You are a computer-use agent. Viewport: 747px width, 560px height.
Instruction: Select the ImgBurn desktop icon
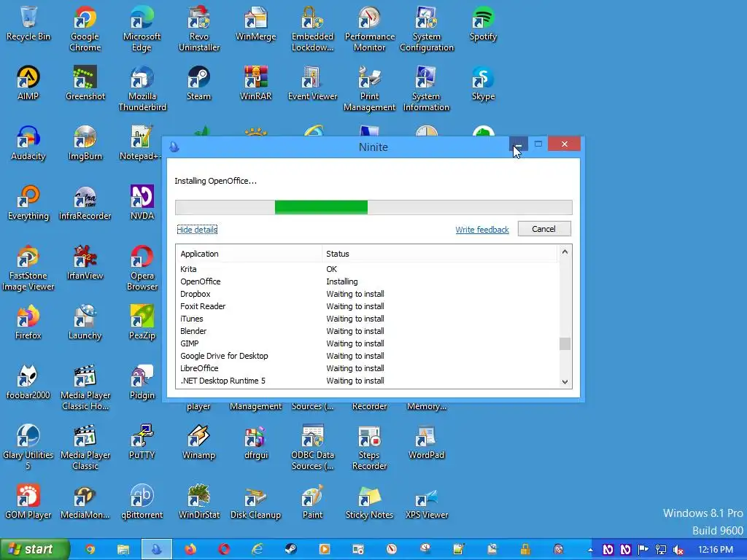pos(85,143)
